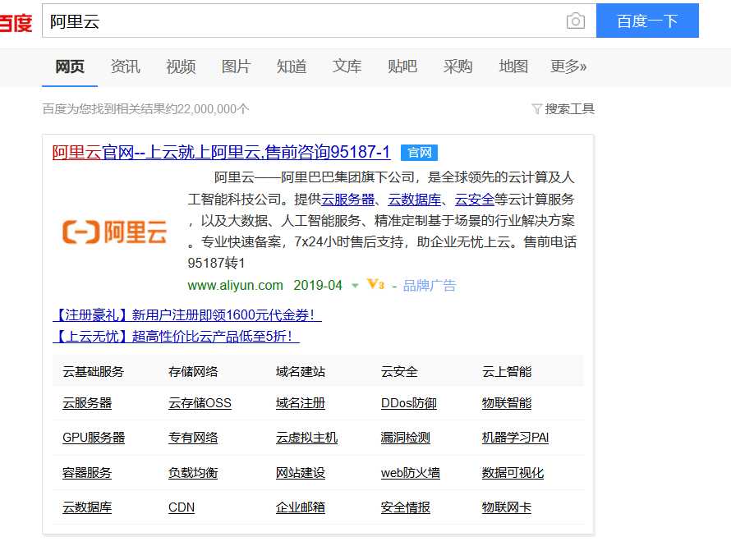Image resolution: width=731 pixels, height=560 pixels.
Task: Switch to the 资讯 tab
Action: [x=125, y=67]
